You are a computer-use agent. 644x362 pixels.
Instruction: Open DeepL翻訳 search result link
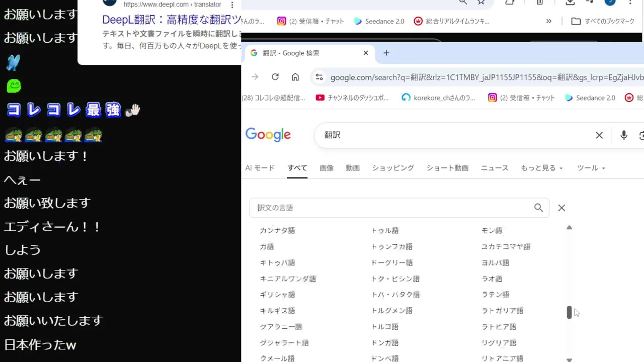click(172, 20)
